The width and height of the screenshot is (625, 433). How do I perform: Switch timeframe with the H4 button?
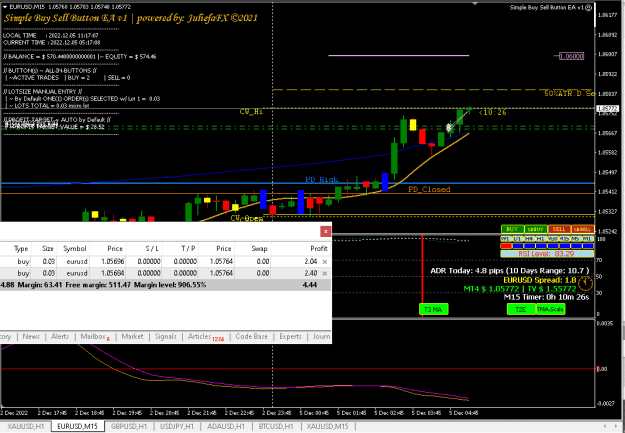pos(529,239)
